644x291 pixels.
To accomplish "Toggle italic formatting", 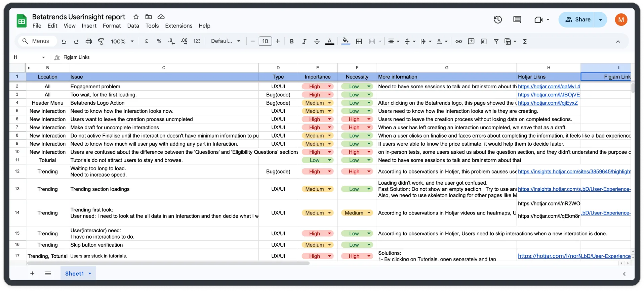I will pos(304,41).
